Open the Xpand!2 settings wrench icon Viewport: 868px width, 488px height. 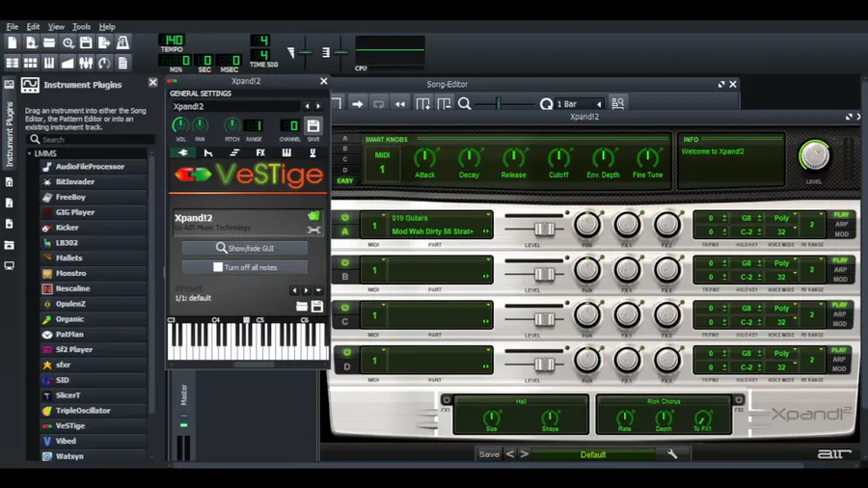click(x=672, y=454)
